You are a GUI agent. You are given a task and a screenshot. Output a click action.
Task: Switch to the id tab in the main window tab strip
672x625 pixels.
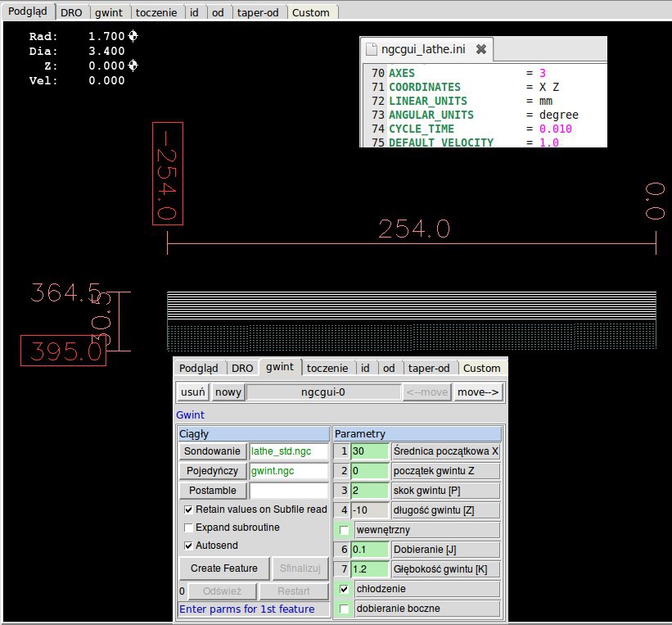point(194,13)
